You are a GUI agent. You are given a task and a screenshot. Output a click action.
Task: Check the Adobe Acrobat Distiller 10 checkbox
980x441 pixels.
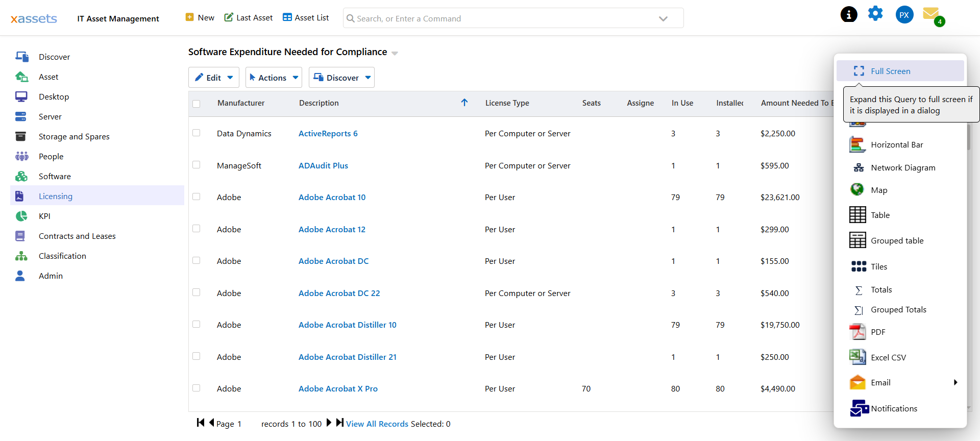[196, 324]
